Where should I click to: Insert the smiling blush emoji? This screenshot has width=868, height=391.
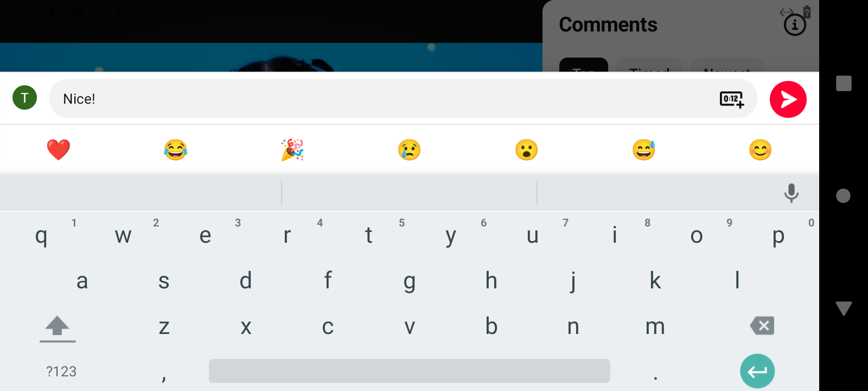point(760,150)
